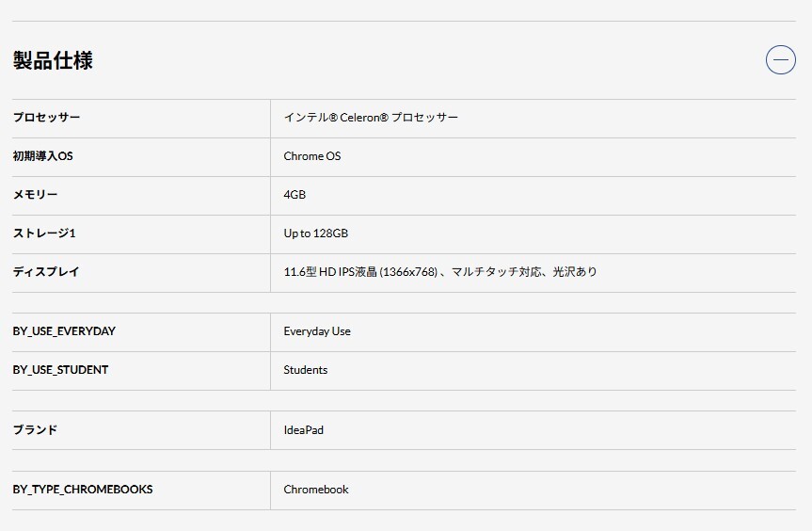Select the インテル Celeron プロセッサー value text
Image resolution: width=812 pixels, height=531 pixels.
click(x=371, y=118)
